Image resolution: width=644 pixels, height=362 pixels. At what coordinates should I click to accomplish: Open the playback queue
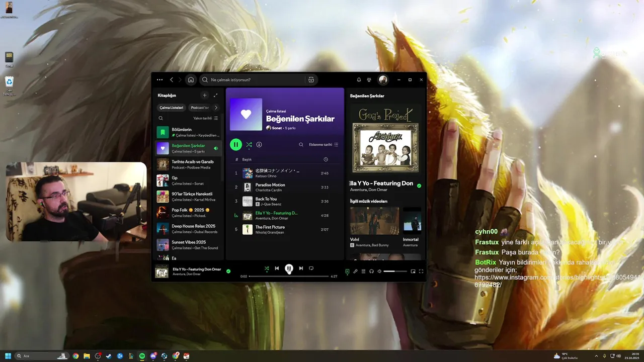pyautogui.click(x=363, y=271)
